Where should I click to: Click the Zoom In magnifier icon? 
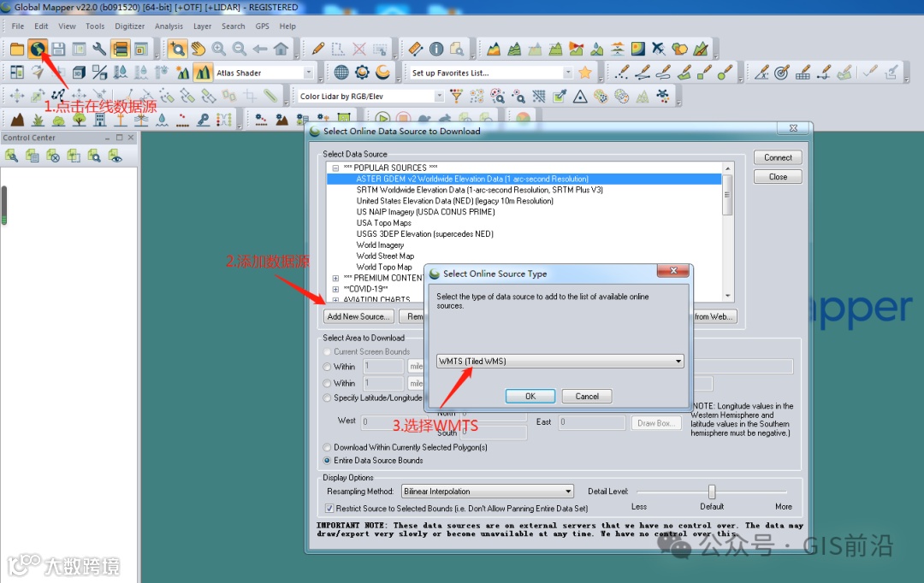pyautogui.click(x=219, y=49)
